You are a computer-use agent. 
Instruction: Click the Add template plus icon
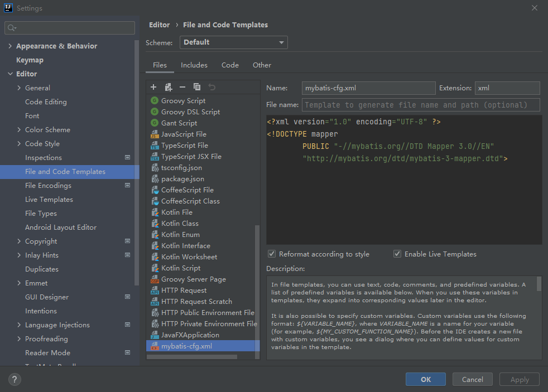click(x=153, y=87)
